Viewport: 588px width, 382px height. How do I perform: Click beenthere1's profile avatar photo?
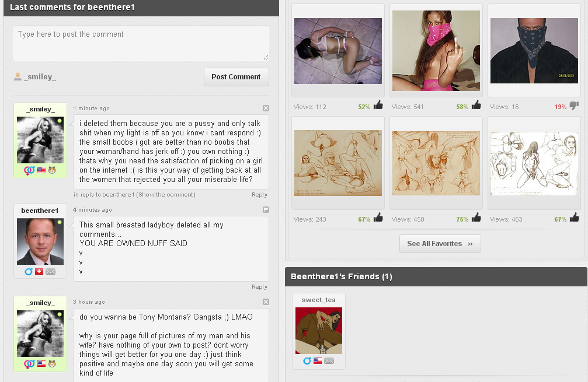[40, 241]
